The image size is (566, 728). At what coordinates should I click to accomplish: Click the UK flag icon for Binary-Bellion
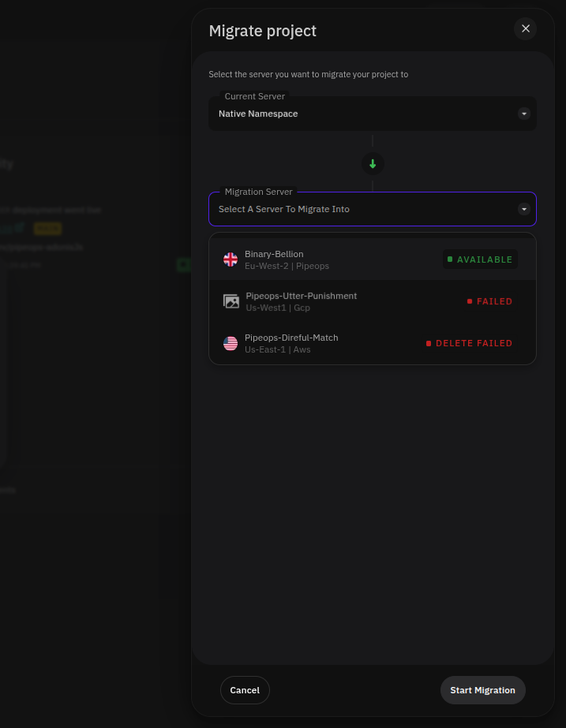(x=230, y=259)
